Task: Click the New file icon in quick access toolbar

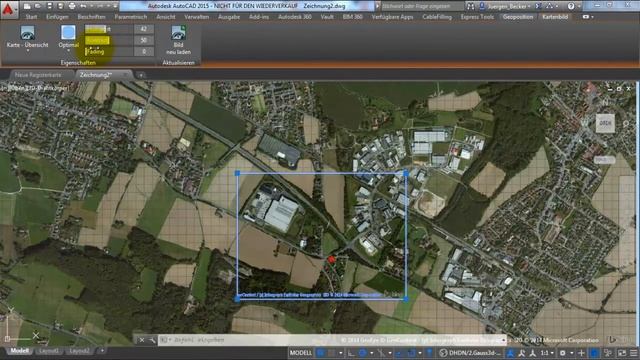Action: tap(27, 6)
